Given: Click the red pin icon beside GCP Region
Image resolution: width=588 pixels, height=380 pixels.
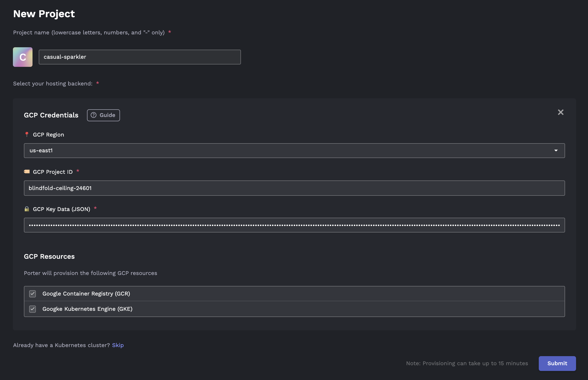Looking at the screenshot, I should click(x=27, y=134).
